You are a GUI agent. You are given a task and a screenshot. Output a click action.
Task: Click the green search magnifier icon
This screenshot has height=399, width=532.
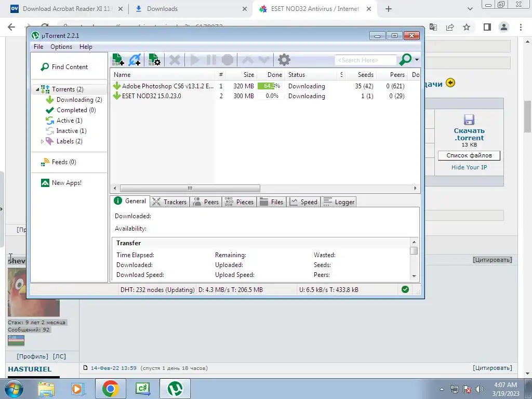405,60
